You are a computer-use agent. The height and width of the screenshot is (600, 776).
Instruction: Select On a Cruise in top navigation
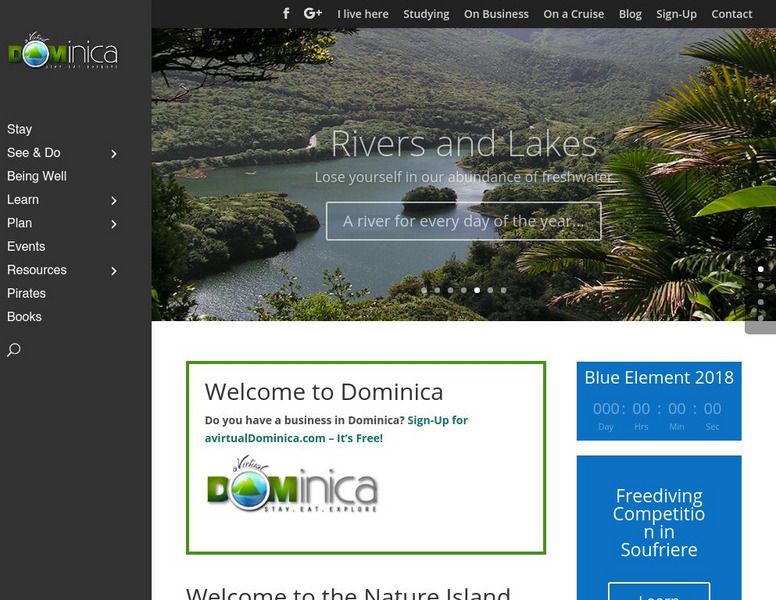pos(574,14)
